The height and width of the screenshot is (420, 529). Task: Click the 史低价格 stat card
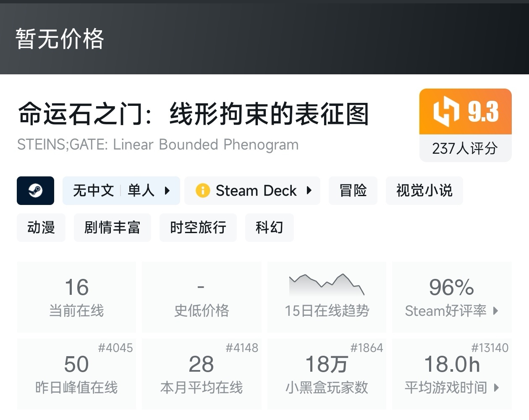coord(202,297)
